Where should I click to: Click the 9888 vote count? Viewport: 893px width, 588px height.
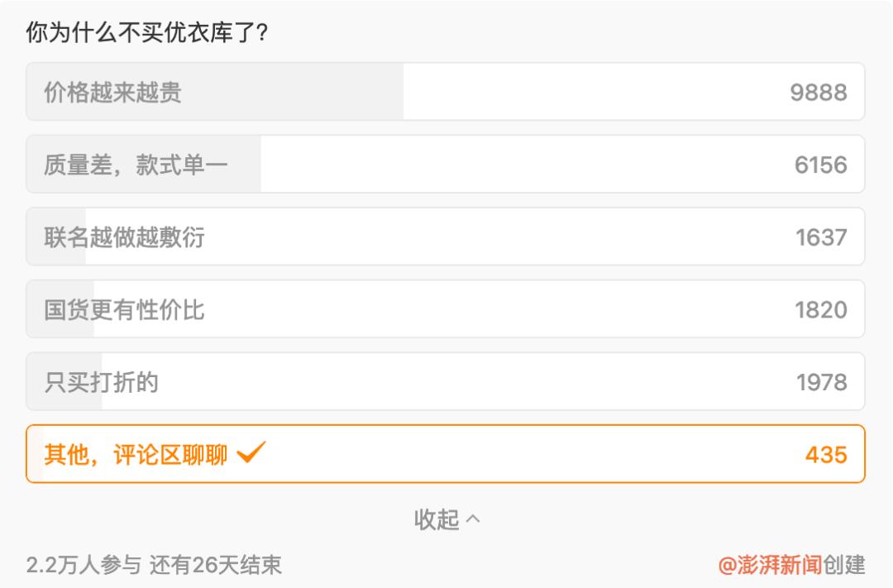pos(819,93)
